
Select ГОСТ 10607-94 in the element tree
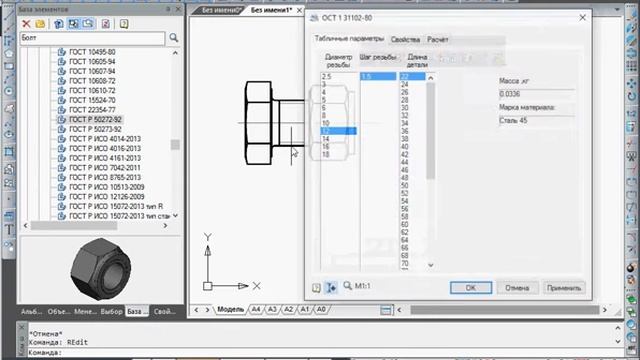coord(92,71)
